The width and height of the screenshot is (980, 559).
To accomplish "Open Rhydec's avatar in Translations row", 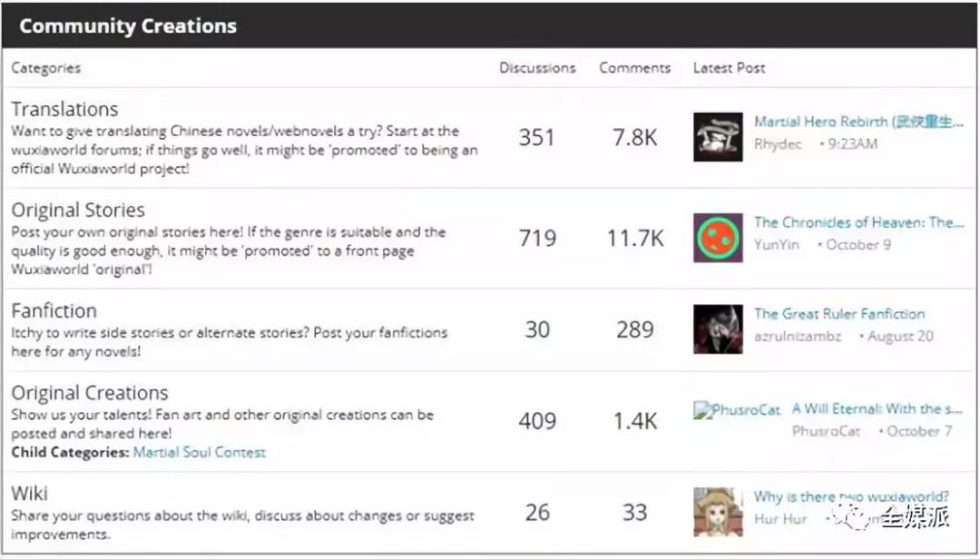I will coord(718,137).
